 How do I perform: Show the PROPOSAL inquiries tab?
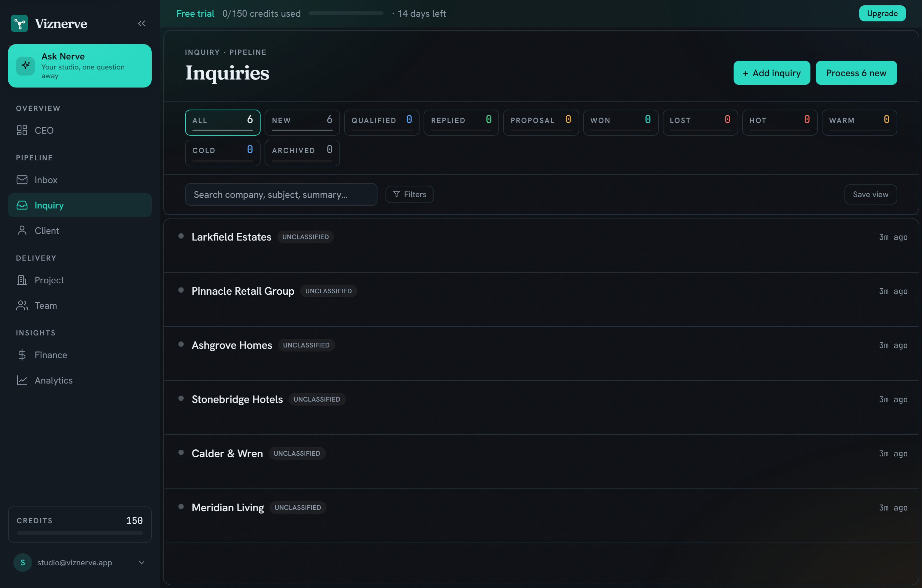[x=541, y=123]
